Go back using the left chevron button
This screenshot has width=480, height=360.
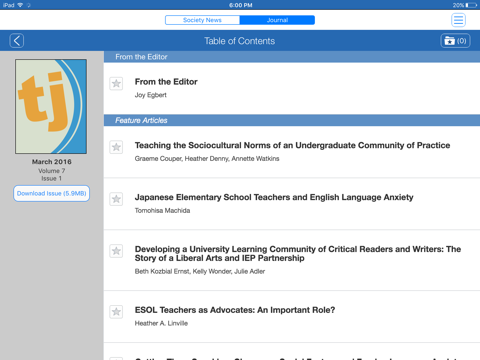coord(17,41)
